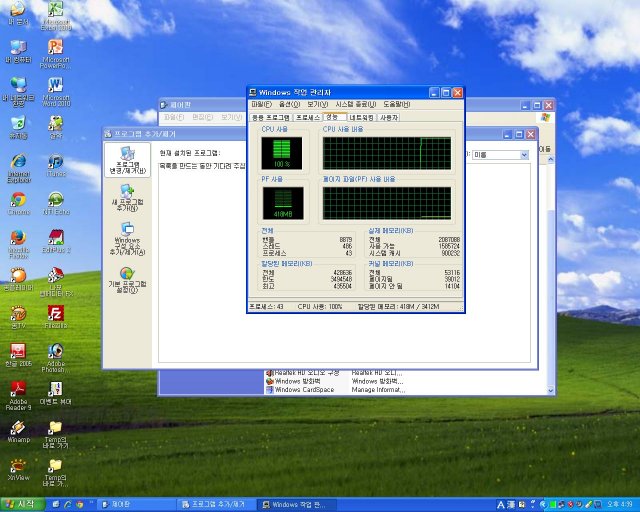Select the Event Viewer desktop shortcut

tap(56, 393)
